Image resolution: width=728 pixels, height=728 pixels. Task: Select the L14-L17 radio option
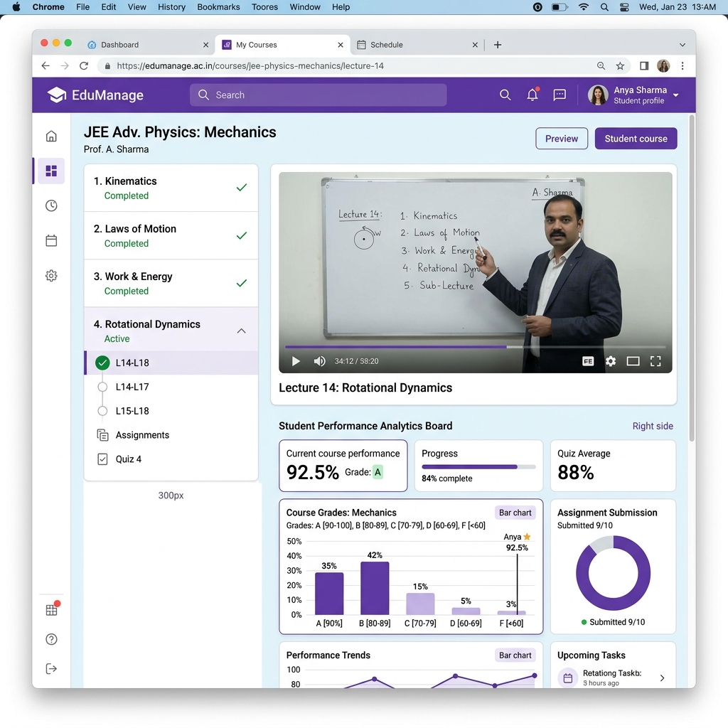click(x=102, y=387)
